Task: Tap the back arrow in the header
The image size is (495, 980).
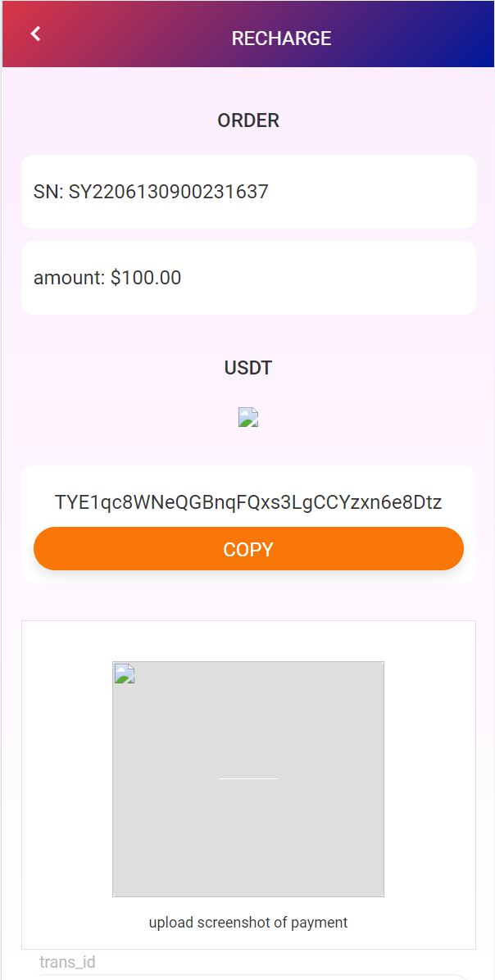Action: click(x=34, y=34)
